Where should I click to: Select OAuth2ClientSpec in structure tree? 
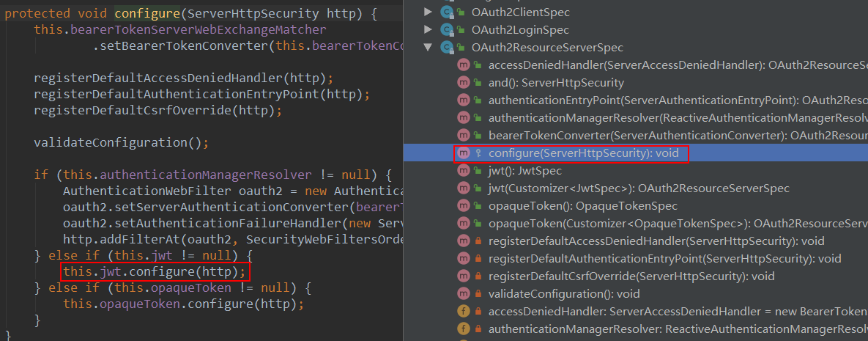click(x=520, y=12)
